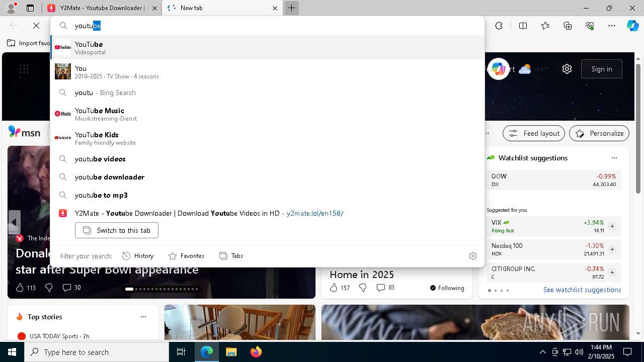
Task: Open Top stories more options
Action: tap(143, 317)
